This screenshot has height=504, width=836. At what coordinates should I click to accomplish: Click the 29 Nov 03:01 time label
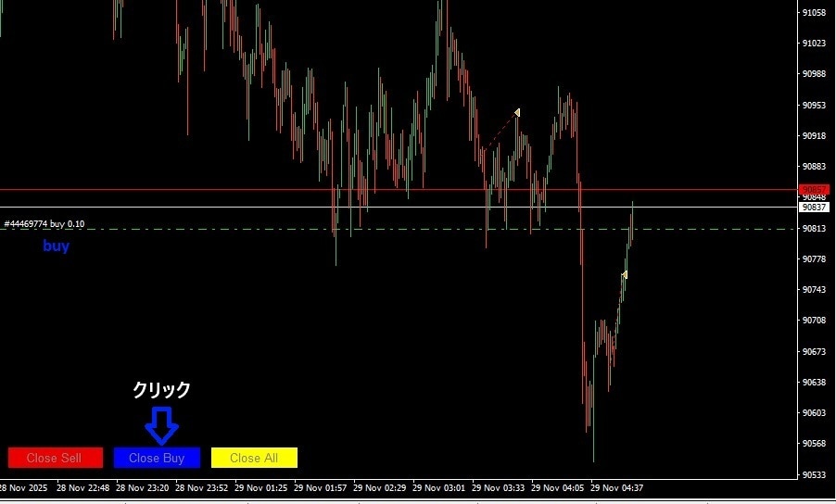click(438, 487)
